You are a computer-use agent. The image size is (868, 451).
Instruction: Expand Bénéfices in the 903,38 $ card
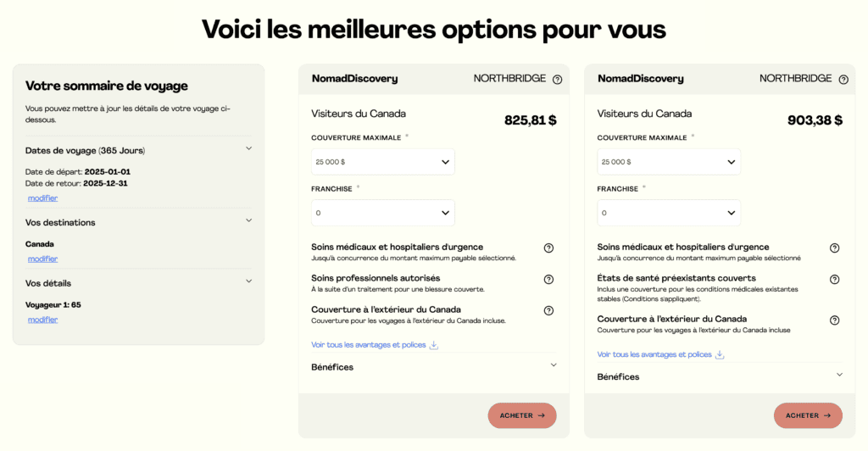tap(839, 376)
